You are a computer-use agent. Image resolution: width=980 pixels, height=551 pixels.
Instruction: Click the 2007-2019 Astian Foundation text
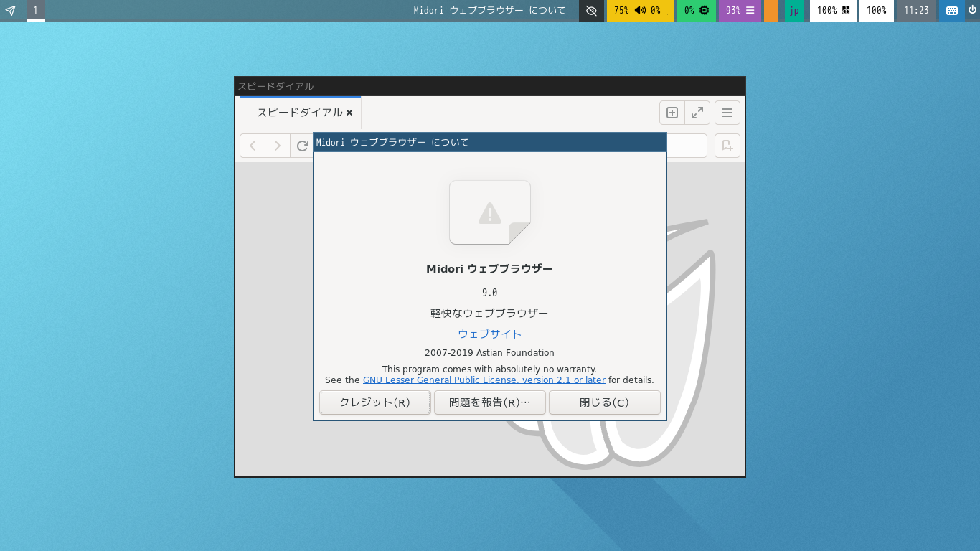[x=489, y=353]
